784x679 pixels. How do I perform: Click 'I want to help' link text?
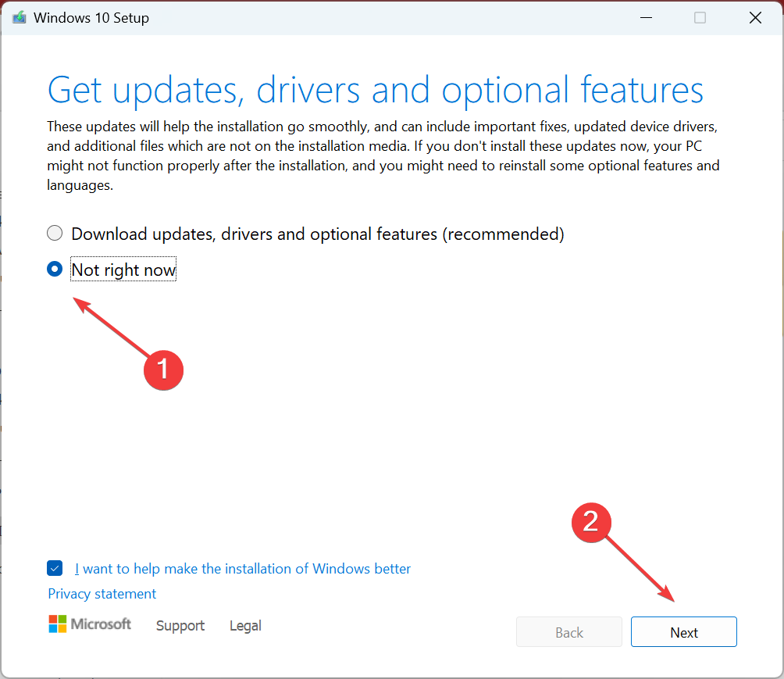(x=243, y=569)
